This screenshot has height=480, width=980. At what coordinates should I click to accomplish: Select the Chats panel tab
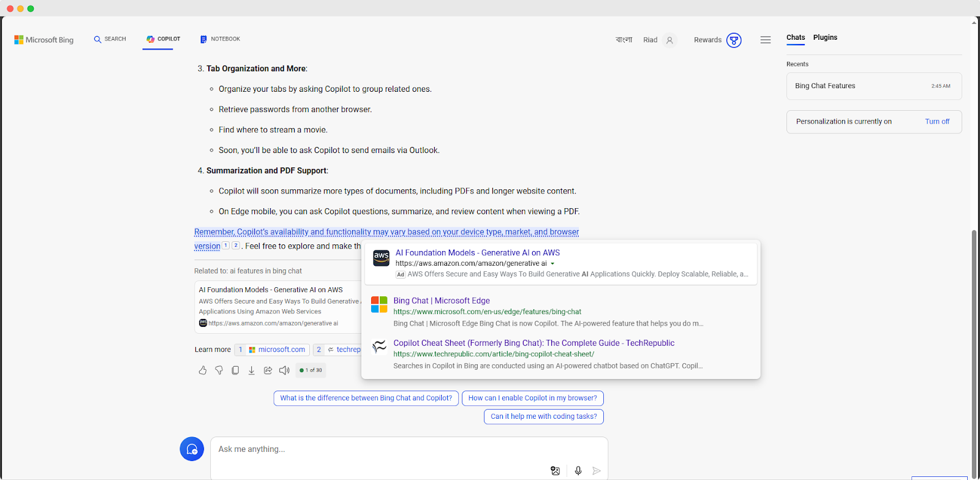point(796,37)
